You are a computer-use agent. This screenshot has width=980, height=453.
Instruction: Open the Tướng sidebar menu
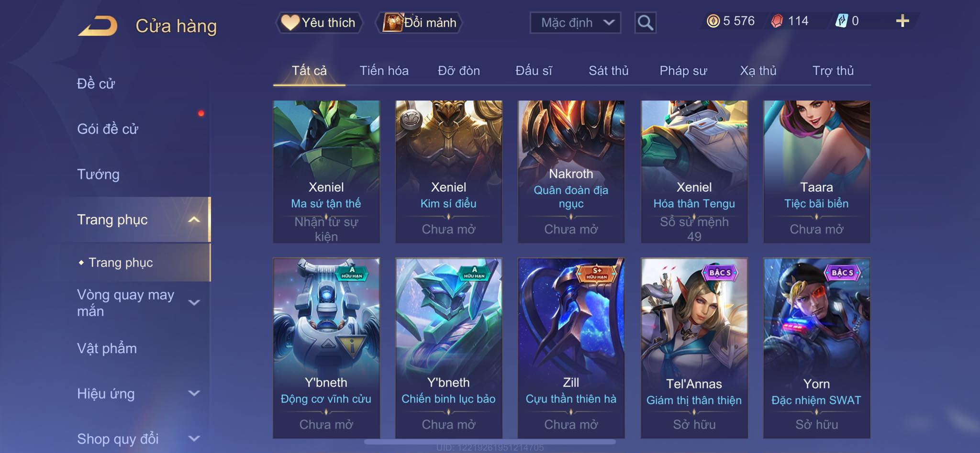pyautogui.click(x=98, y=175)
